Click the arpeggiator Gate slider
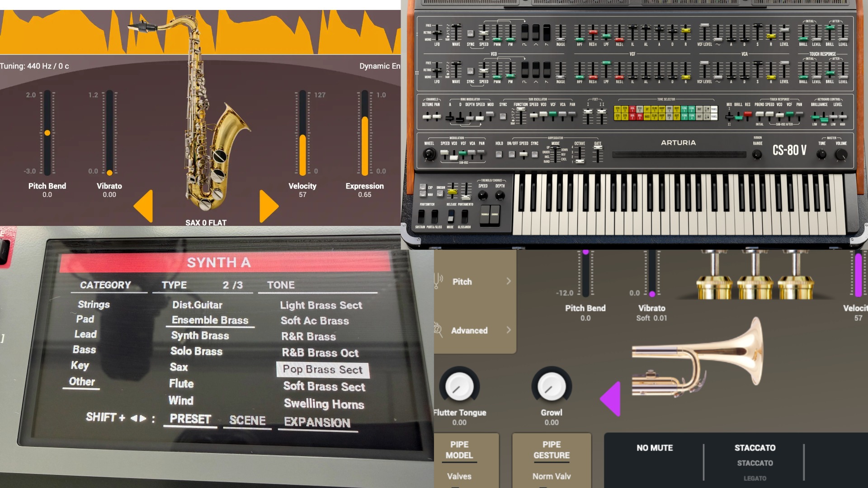This screenshot has width=868, height=488. pos(598,154)
